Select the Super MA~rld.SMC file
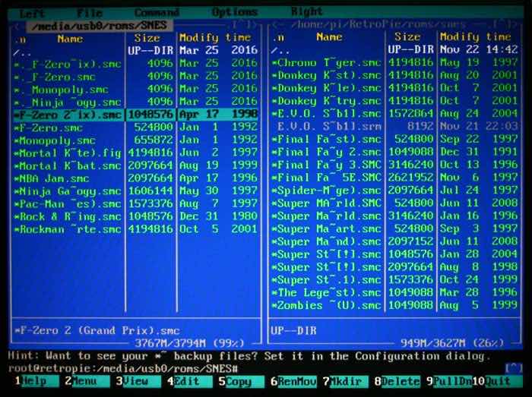The height and width of the screenshot is (397, 532). click(x=394, y=203)
